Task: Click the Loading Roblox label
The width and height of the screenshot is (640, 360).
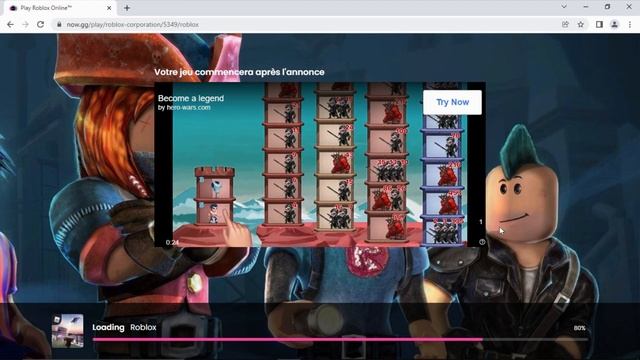Action: (124, 327)
